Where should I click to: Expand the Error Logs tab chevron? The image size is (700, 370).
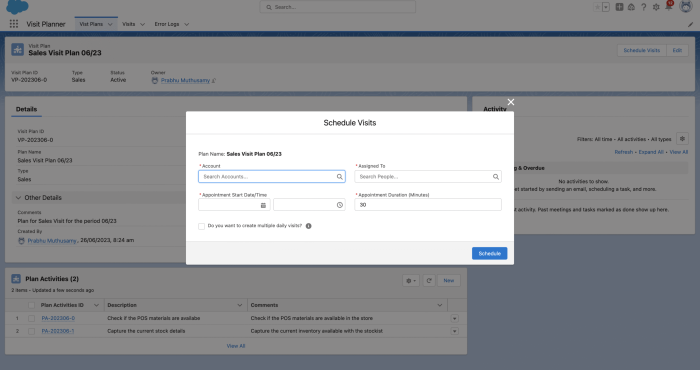click(x=187, y=25)
